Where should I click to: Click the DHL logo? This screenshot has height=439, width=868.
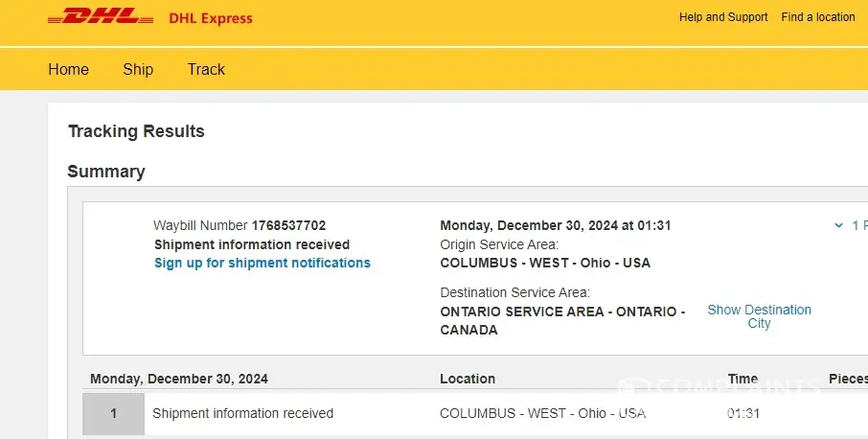(x=100, y=17)
